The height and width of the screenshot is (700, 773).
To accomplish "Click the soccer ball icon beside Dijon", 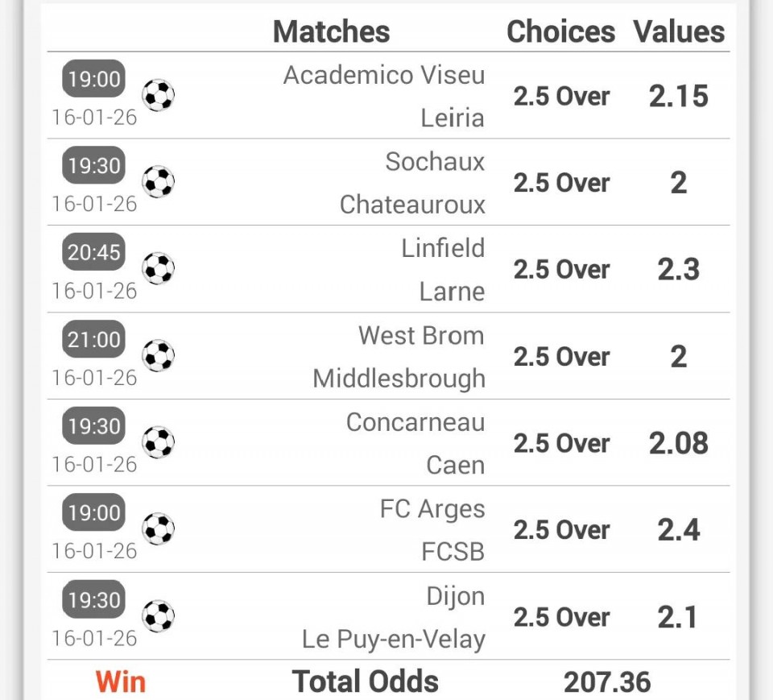I will [159, 616].
